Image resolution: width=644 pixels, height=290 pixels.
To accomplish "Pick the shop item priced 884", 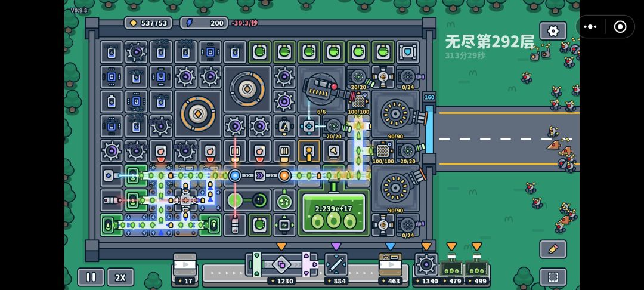I will 336,264.
